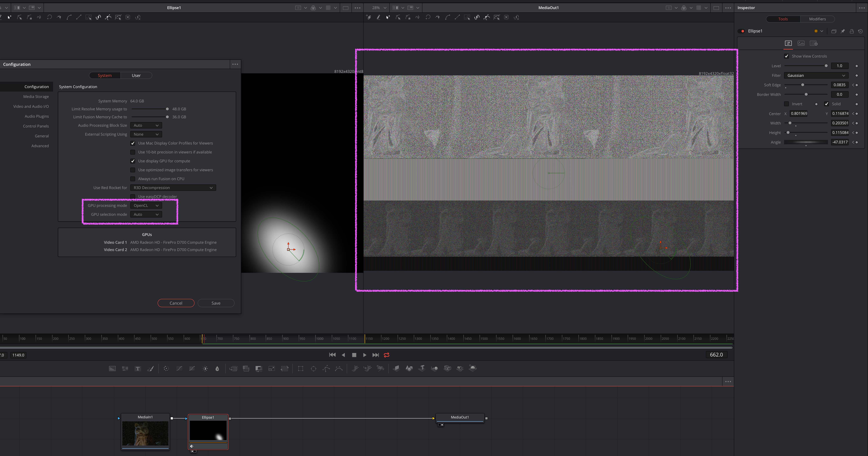Open the Image tab icon in Inspector
Viewport: 868px width, 456px height.
click(801, 43)
